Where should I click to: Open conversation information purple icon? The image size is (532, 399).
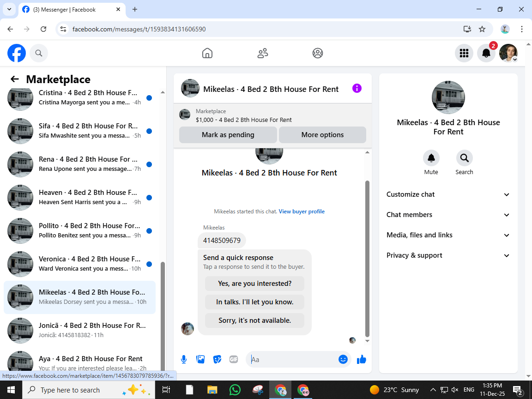[357, 89]
